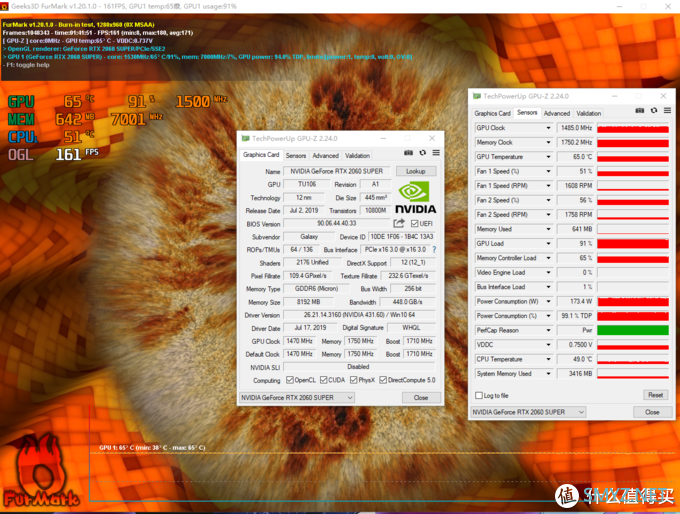Click Close button in Sensors window
The image size is (680, 514).
652,412
